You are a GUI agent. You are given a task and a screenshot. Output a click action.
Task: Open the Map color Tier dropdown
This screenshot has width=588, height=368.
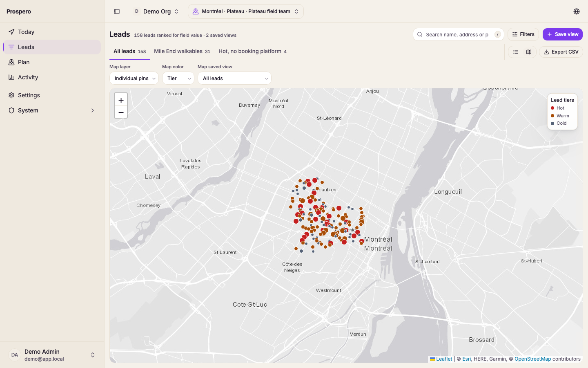click(178, 78)
